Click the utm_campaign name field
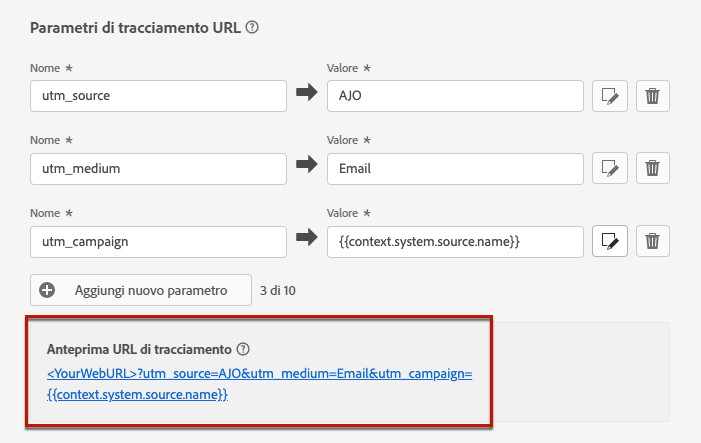This screenshot has width=701, height=443. pos(158,241)
